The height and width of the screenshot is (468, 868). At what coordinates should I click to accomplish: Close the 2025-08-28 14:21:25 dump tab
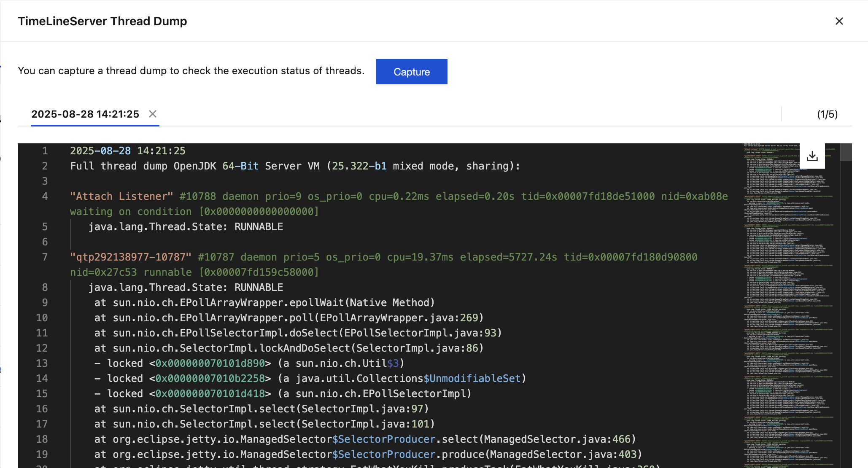(153, 114)
